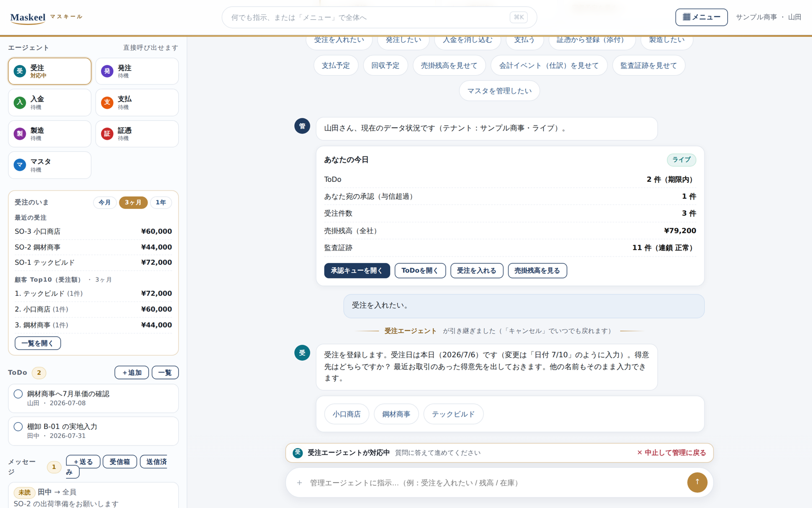Choose the 小口商店 customer chip
This screenshot has height=508, width=812.
pos(347,414)
